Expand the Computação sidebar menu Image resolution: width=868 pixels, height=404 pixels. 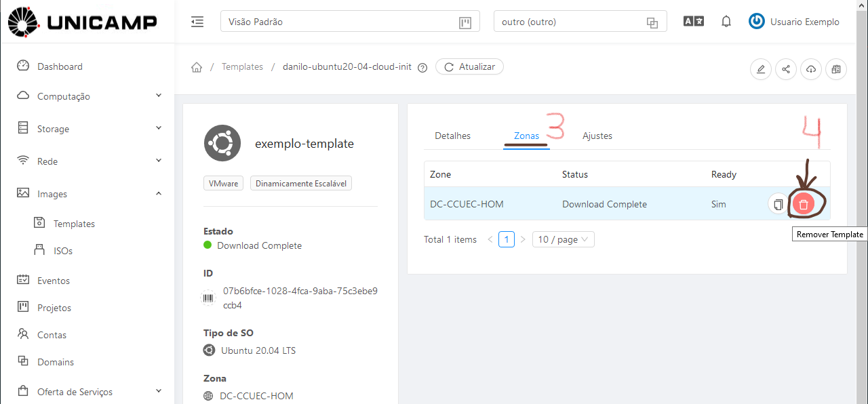click(x=90, y=96)
